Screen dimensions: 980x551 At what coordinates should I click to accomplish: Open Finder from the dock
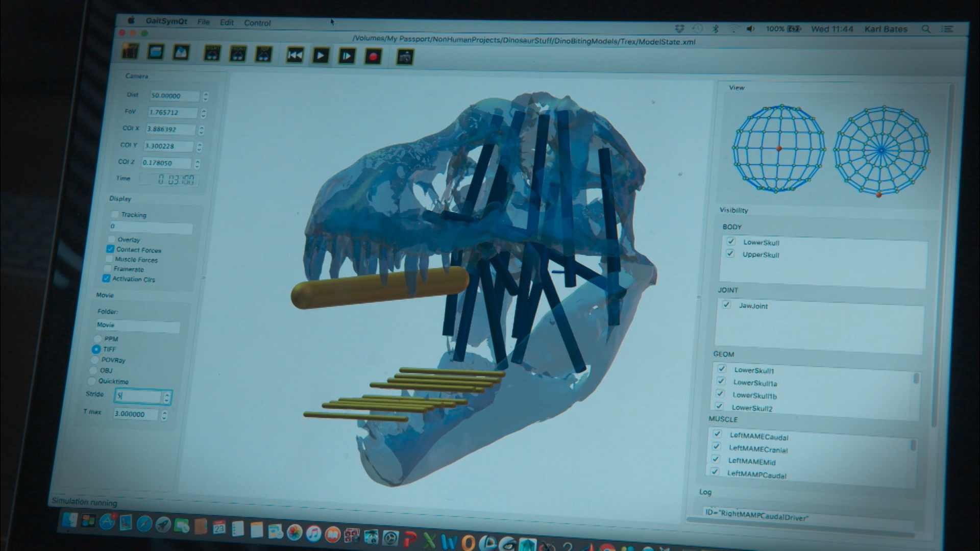69,520
